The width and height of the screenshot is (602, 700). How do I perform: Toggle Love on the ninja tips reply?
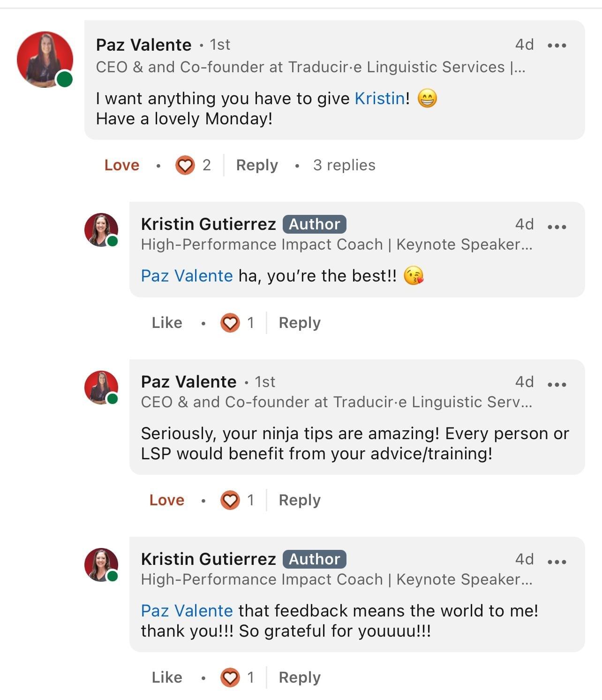[x=167, y=500]
